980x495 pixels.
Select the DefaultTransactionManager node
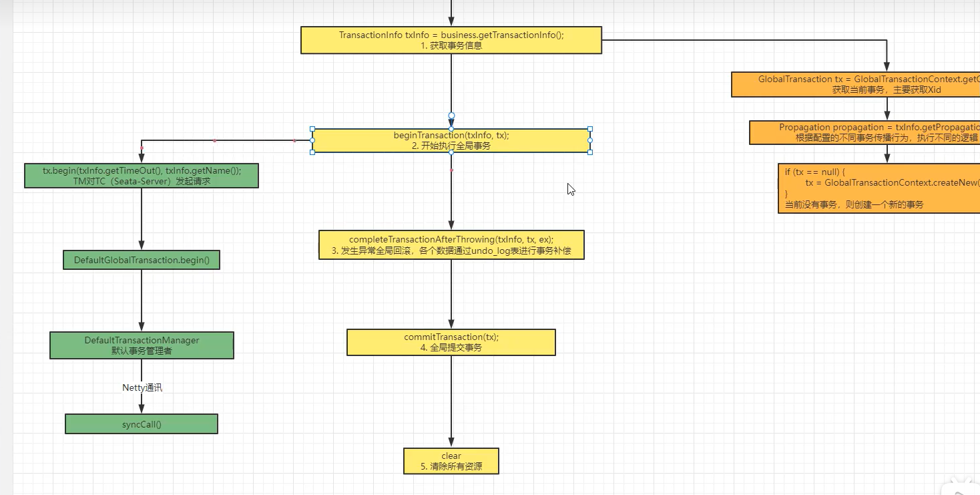[142, 345]
